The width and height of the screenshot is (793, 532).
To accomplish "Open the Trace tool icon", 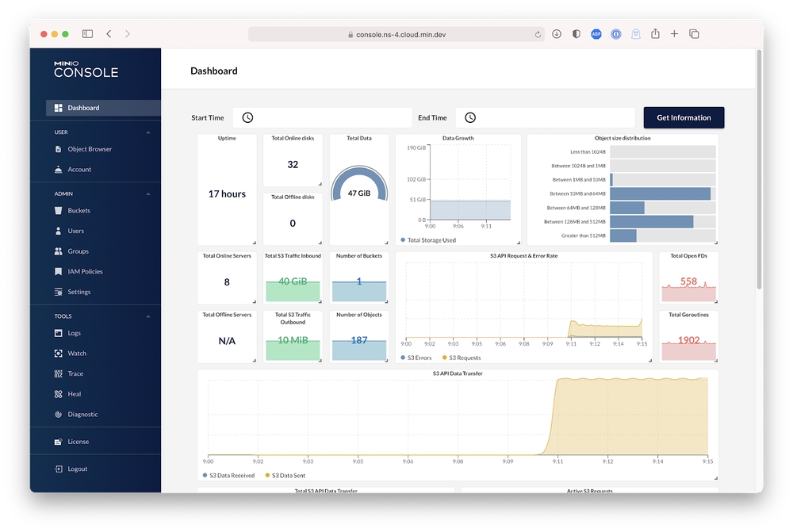I will coord(59,373).
